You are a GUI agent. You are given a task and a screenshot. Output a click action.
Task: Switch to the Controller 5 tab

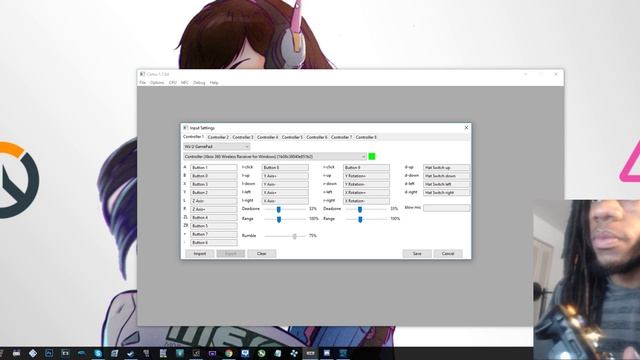[x=292, y=137]
